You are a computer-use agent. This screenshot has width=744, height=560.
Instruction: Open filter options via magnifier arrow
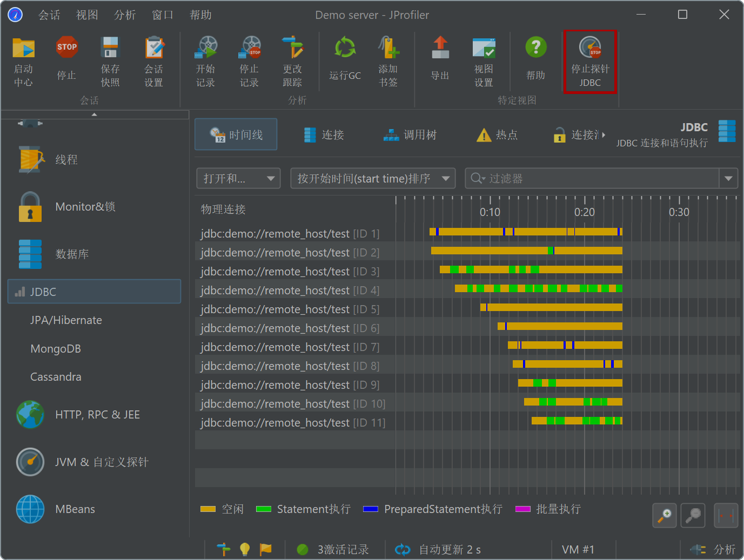(x=478, y=178)
